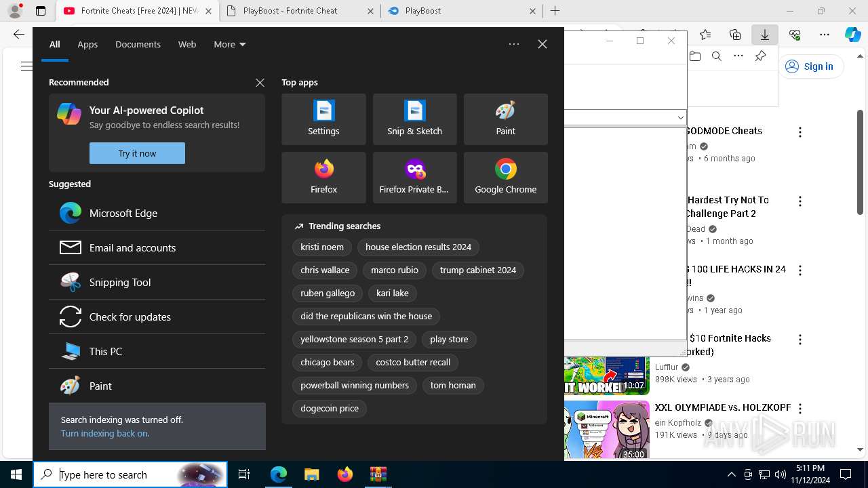This screenshot has width=868, height=488.
Task: Switch to PlayBoost browser tab
Action: (461, 11)
